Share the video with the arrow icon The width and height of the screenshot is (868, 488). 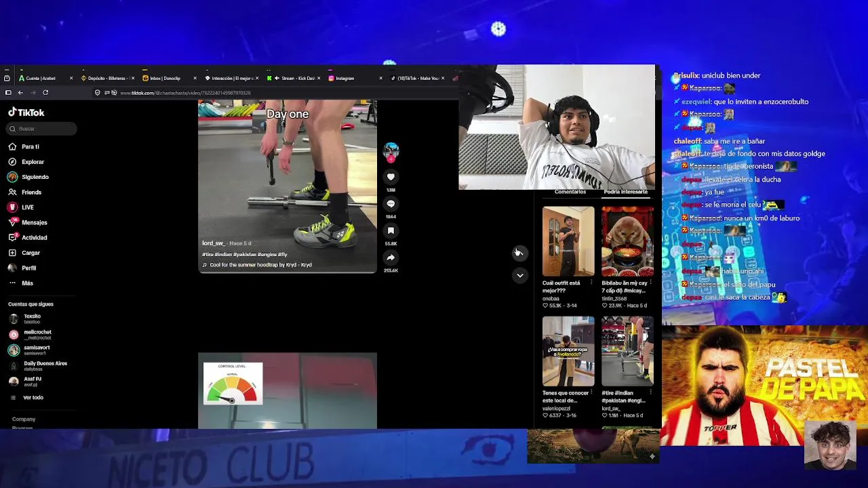coord(391,258)
